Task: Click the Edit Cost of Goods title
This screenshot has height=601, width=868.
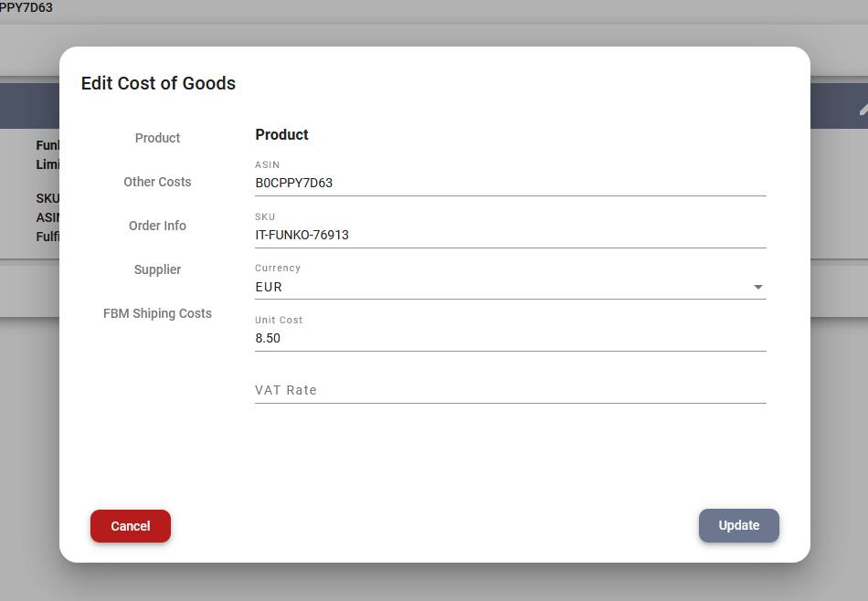Action: click(158, 83)
